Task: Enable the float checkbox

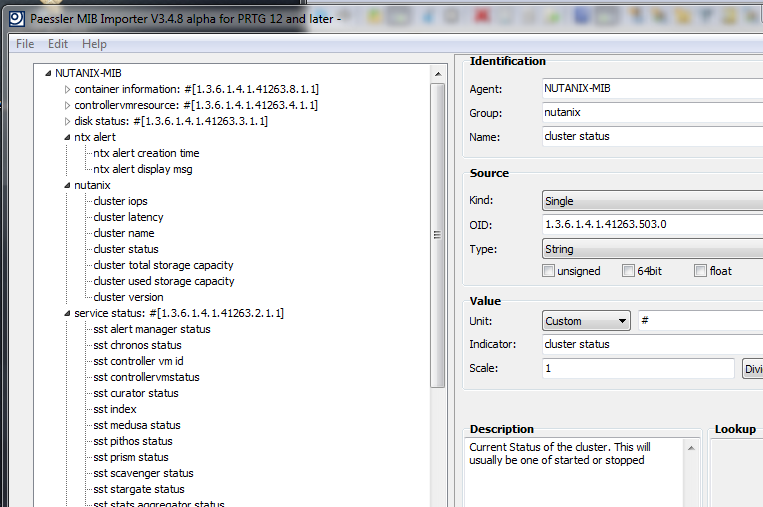Action: (x=700, y=271)
